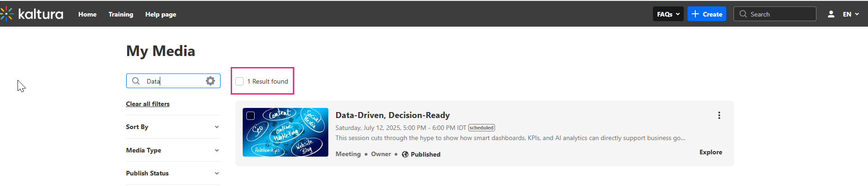Image resolution: width=868 pixels, height=186 pixels.
Task: Open the Training menu item
Action: 121,14
